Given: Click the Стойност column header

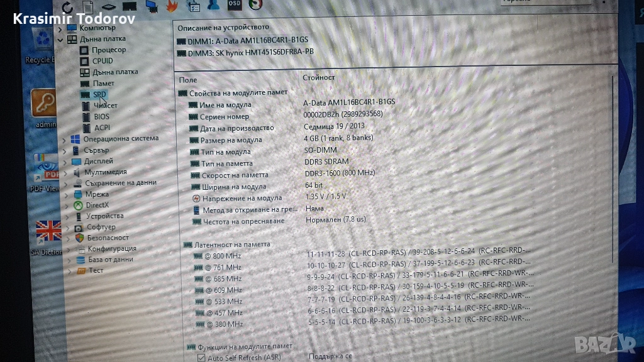Looking at the screenshot, I should (x=319, y=77).
